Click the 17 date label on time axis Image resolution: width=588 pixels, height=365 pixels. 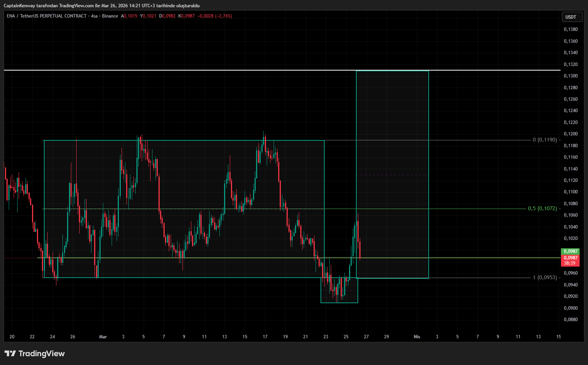pos(265,337)
